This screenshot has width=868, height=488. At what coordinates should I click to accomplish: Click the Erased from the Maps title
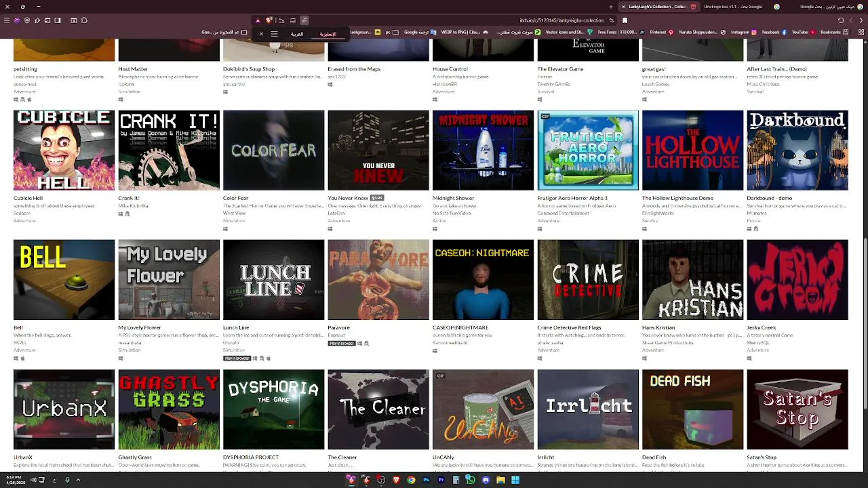tap(354, 69)
